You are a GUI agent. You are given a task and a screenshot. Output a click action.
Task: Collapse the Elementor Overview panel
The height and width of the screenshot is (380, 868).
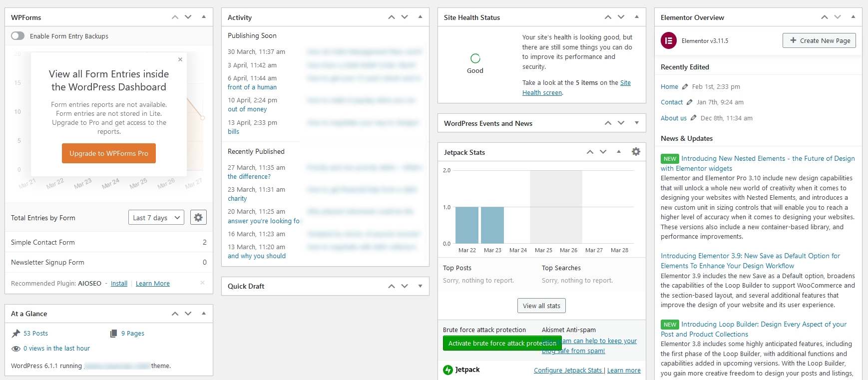click(x=853, y=17)
